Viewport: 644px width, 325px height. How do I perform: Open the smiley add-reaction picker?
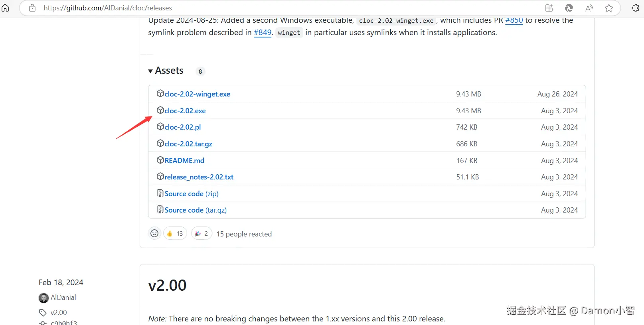(154, 234)
